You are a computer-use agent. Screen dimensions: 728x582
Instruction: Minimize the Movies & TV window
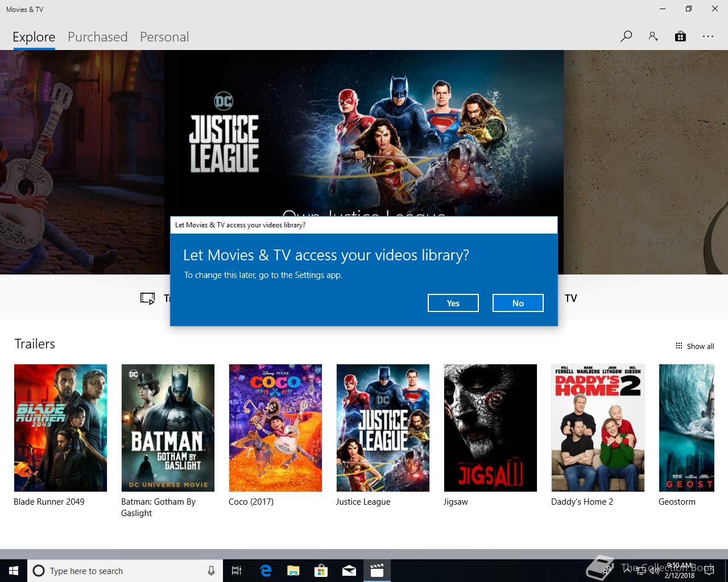[663, 9]
